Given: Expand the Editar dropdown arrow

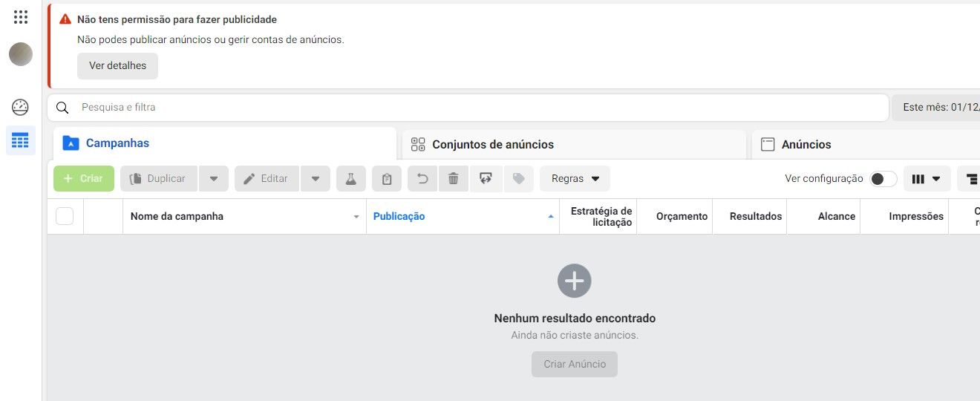Looking at the screenshot, I should [x=316, y=179].
